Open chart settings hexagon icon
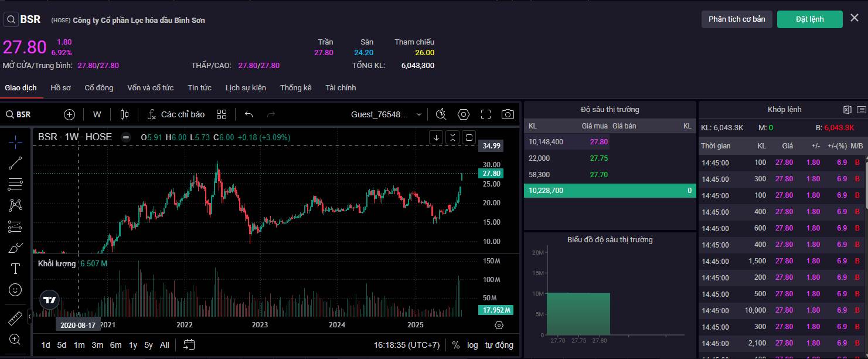 [x=464, y=114]
